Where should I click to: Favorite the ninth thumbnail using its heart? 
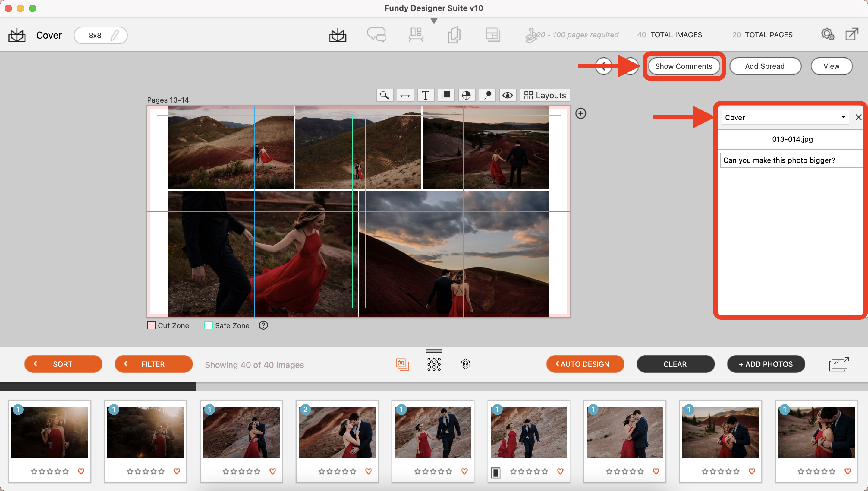[848, 471]
